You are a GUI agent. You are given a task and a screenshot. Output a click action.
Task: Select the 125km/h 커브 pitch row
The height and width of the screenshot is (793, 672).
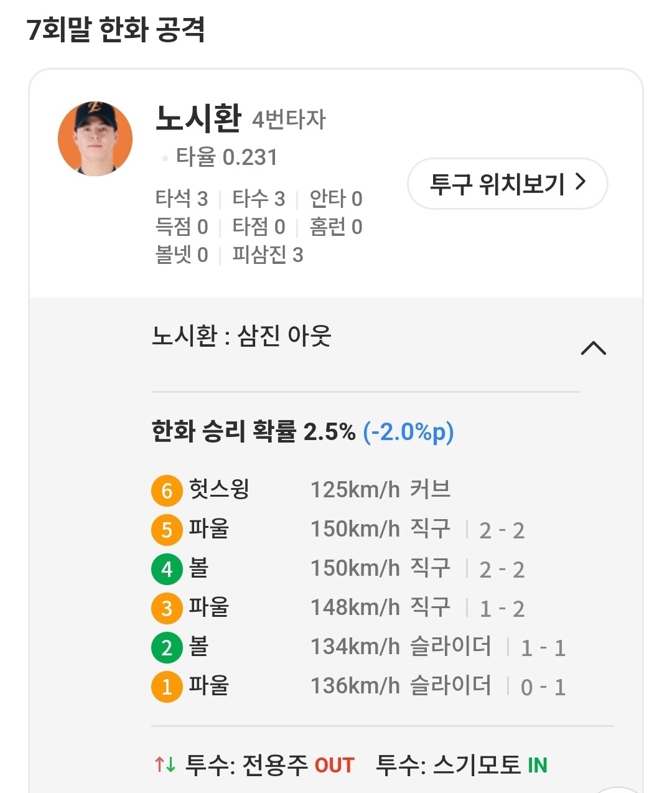pos(380,490)
